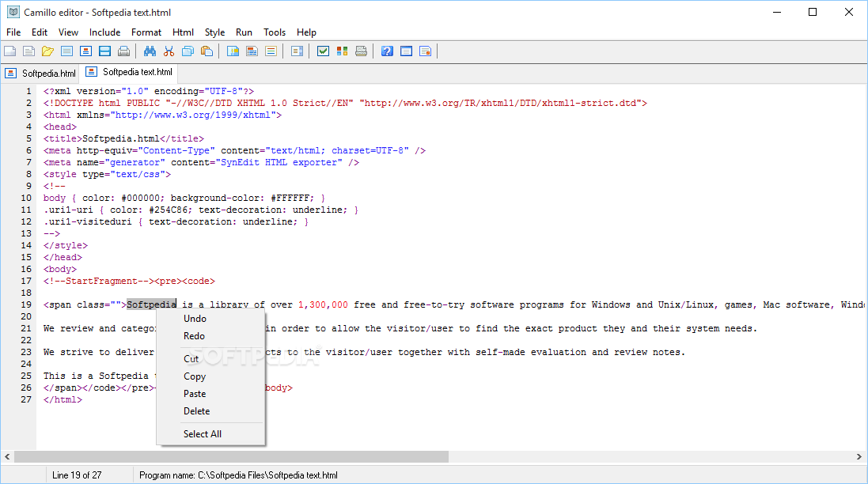Click the four colored squares icon
868x484 pixels.
342,51
